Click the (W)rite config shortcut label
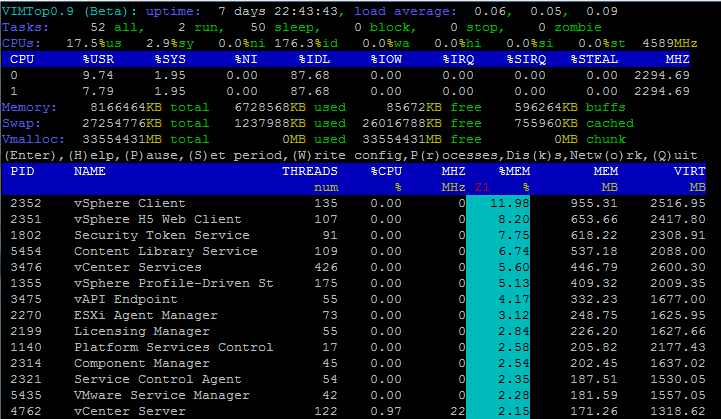 tap(348, 155)
